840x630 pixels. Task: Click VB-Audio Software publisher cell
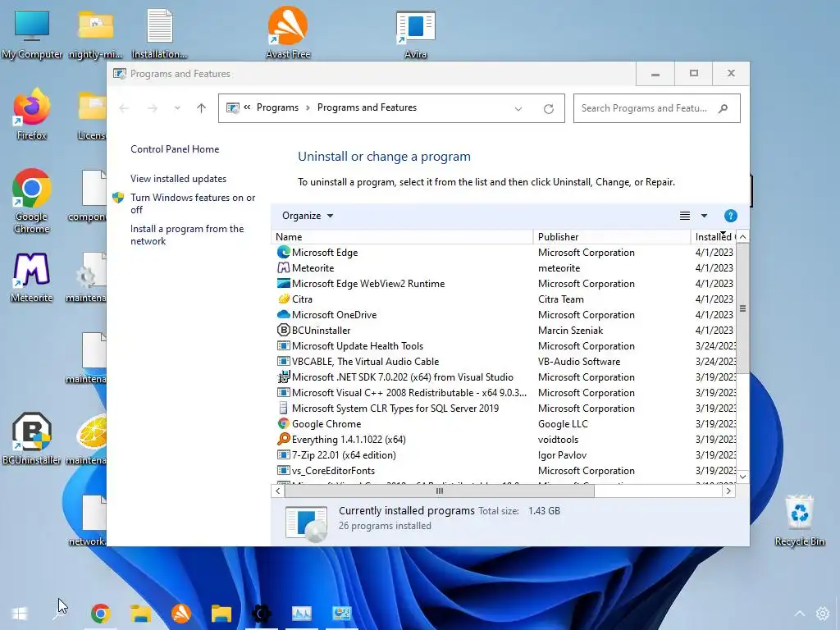point(579,362)
